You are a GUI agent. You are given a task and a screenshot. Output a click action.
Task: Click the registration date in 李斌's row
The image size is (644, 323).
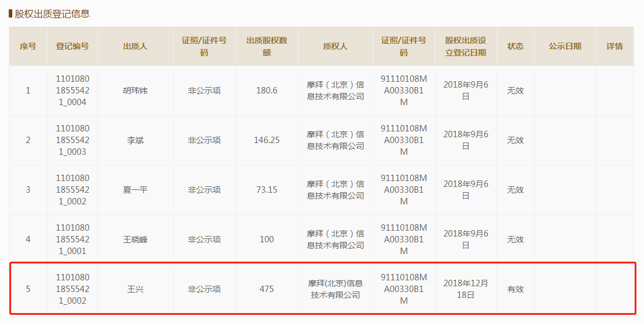point(465,140)
